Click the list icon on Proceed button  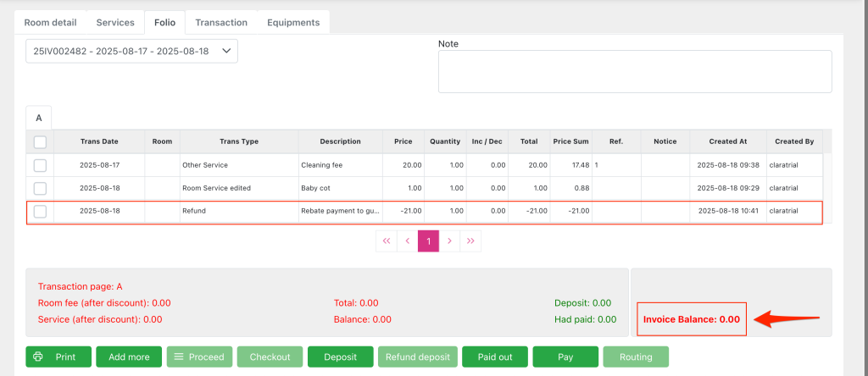coord(180,357)
